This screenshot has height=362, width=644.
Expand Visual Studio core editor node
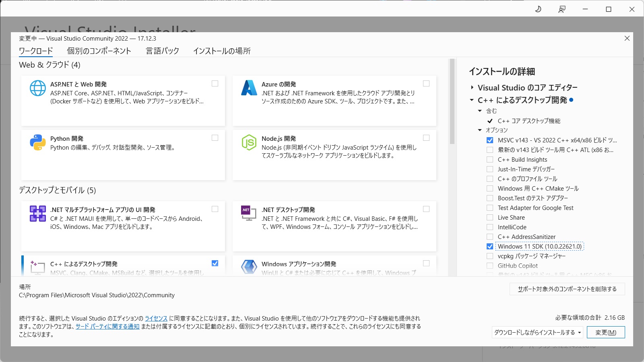pyautogui.click(x=472, y=88)
